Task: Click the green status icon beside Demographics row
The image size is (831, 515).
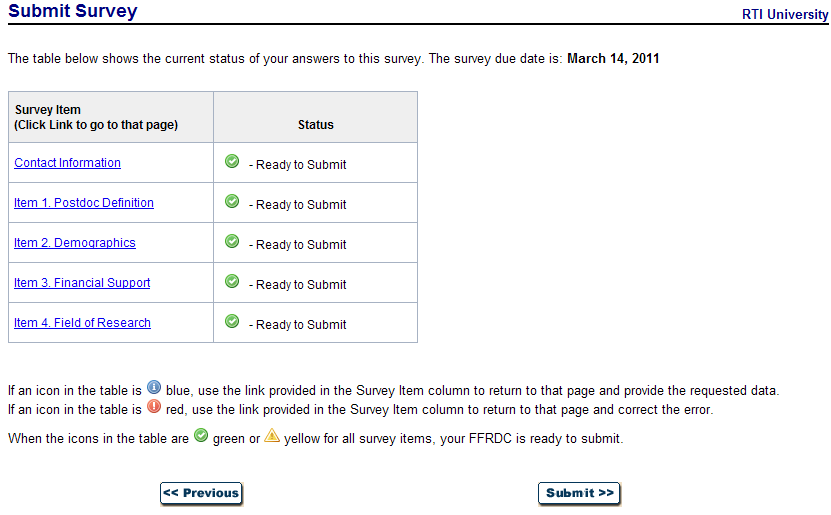Action: (232, 241)
